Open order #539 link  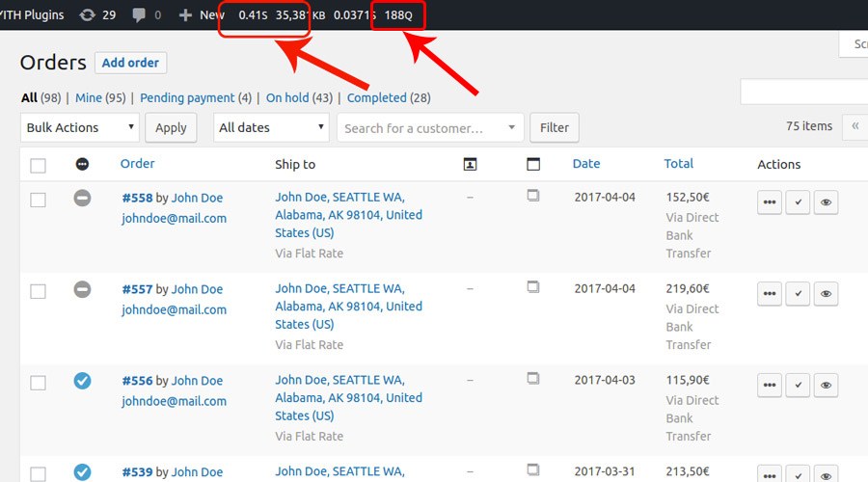(x=137, y=472)
